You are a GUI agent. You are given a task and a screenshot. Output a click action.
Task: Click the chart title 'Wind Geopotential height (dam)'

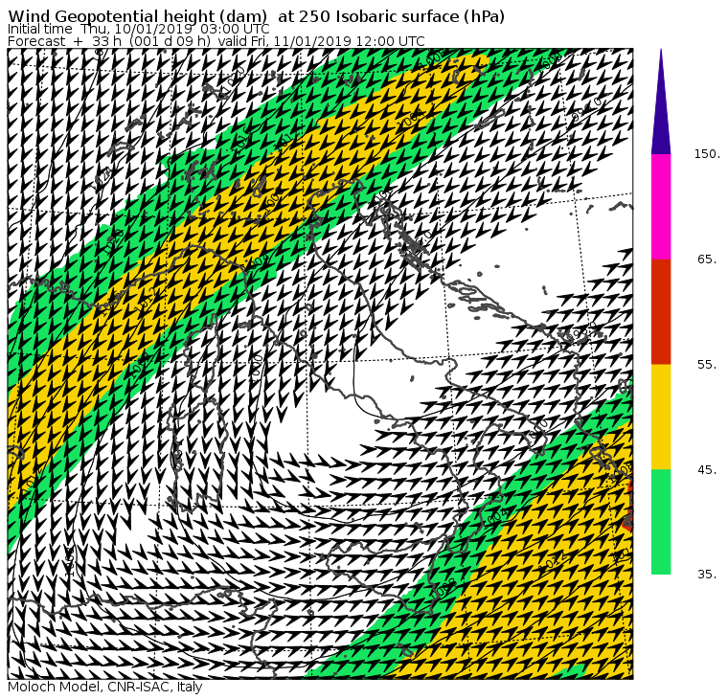137,16
